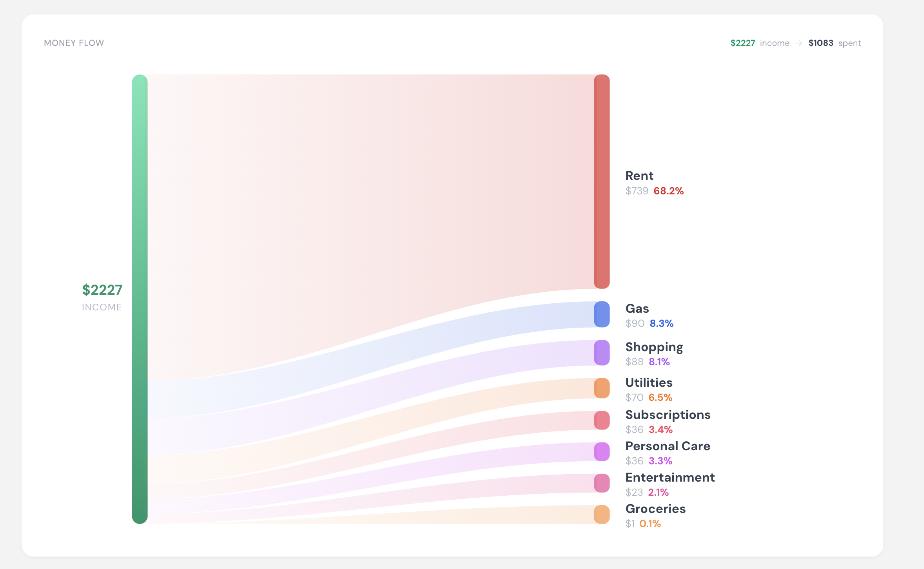Click the 68.2% Rent percentage indicator

668,191
